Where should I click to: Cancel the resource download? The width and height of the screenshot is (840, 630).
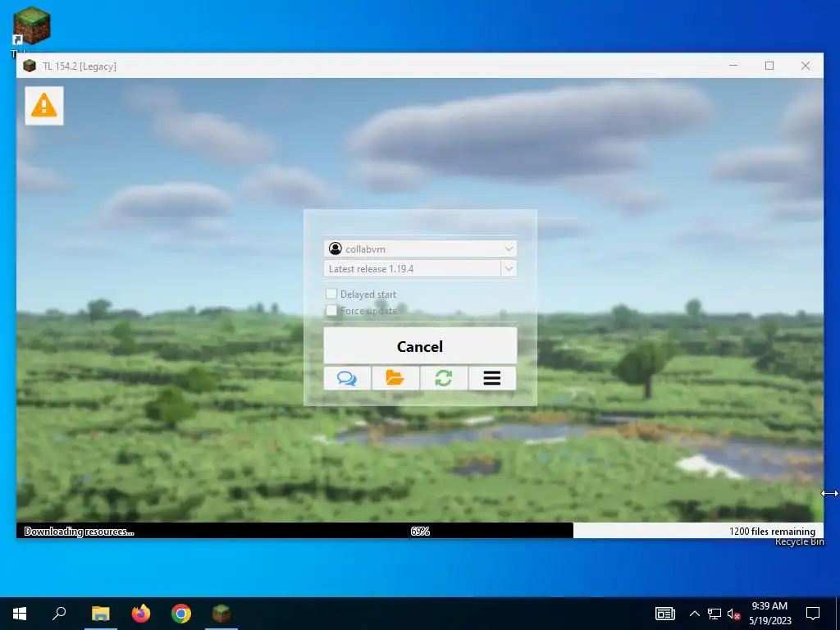click(420, 346)
